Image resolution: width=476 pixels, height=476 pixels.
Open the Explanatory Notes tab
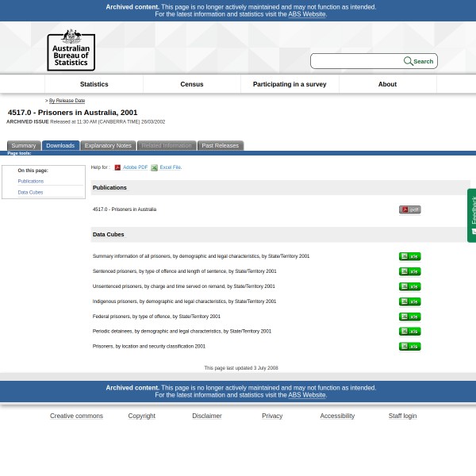(x=108, y=146)
